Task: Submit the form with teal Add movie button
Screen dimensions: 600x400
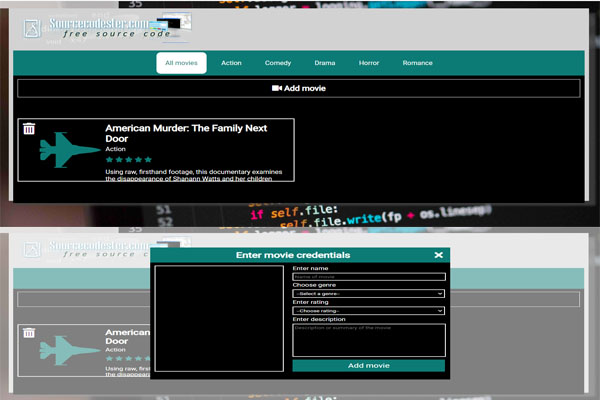Action: 369,366
